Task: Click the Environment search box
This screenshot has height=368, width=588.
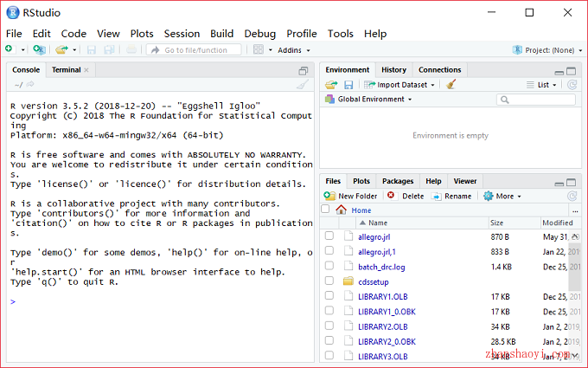Action: (536, 100)
